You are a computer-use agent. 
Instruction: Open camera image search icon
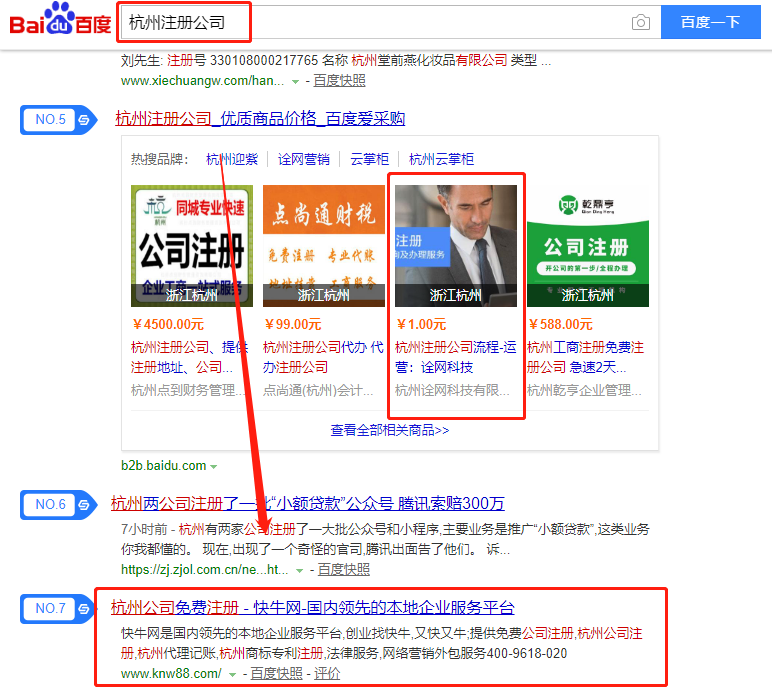click(x=641, y=22)
